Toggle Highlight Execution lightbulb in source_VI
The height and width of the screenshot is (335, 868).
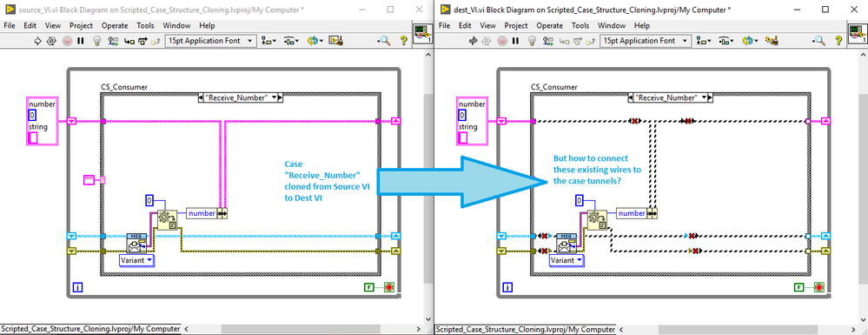tap(97, 41)
